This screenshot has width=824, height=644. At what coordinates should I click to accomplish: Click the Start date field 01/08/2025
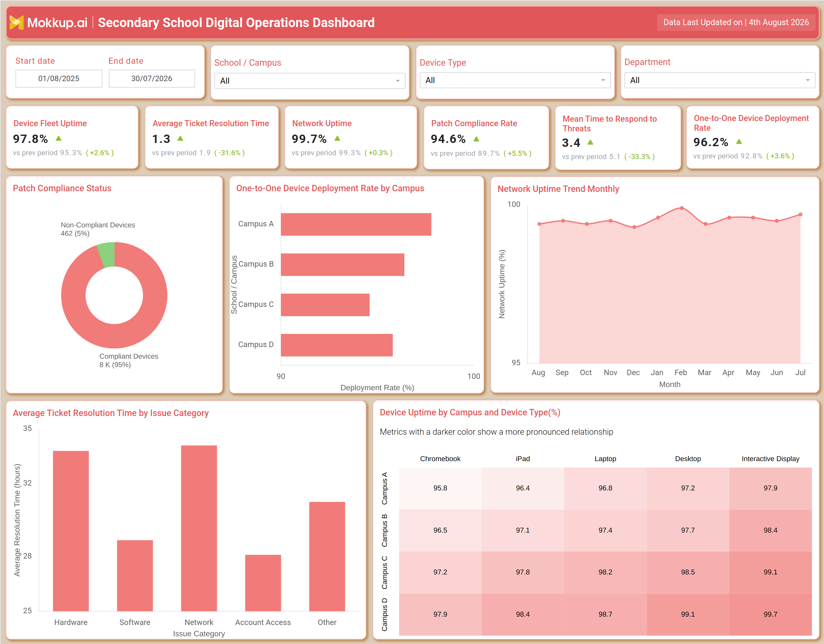[59, 79]
